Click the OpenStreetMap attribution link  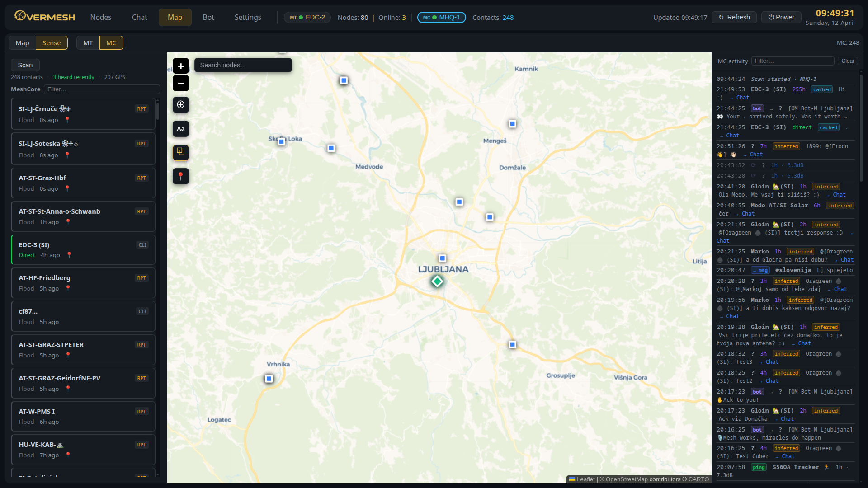click(x=627, y=479)
